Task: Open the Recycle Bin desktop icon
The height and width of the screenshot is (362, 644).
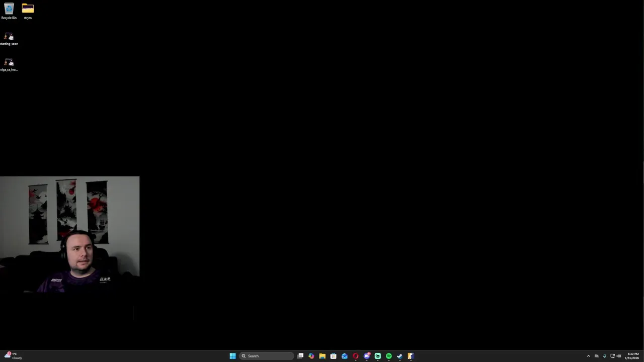Action: 9,11
